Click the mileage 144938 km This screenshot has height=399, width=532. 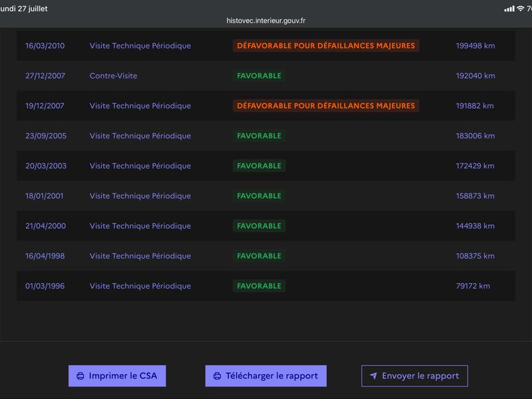pos(475,225)
